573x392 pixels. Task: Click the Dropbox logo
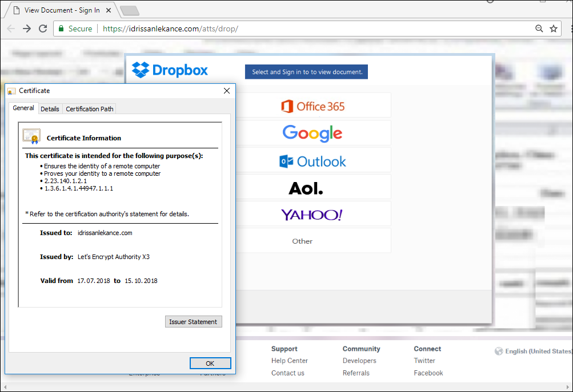tap(170, 70)
